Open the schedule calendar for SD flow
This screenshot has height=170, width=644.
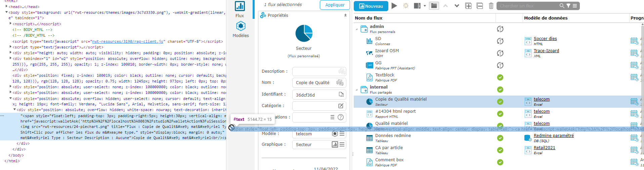click(x=634, y=41)
